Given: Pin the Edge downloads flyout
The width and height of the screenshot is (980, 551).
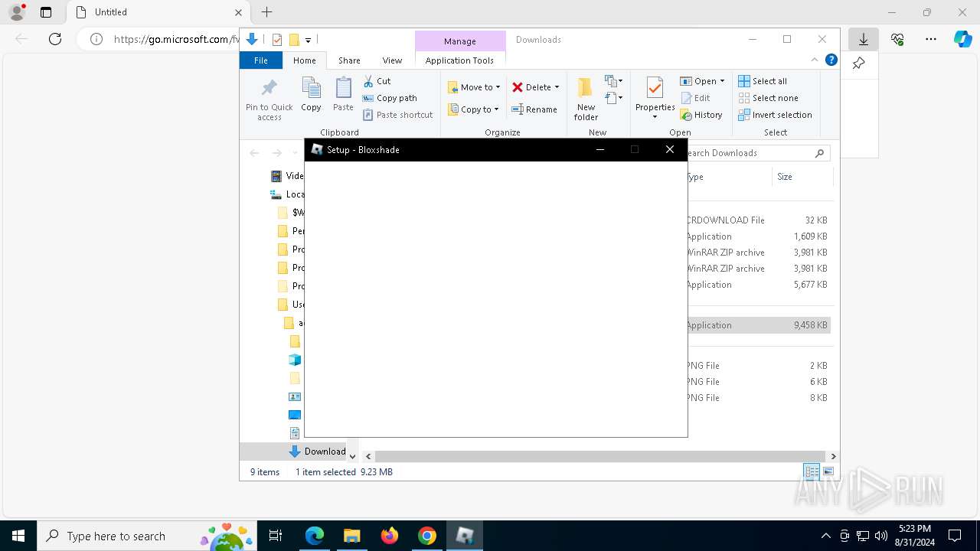Looking at the screenshot, I should (x=859, y=64).
